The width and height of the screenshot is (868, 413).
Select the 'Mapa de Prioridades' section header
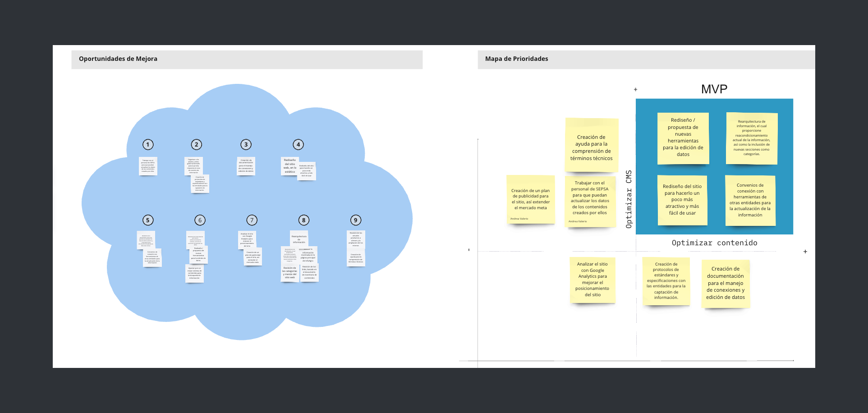pyautogui.click(x=516, y=59)
